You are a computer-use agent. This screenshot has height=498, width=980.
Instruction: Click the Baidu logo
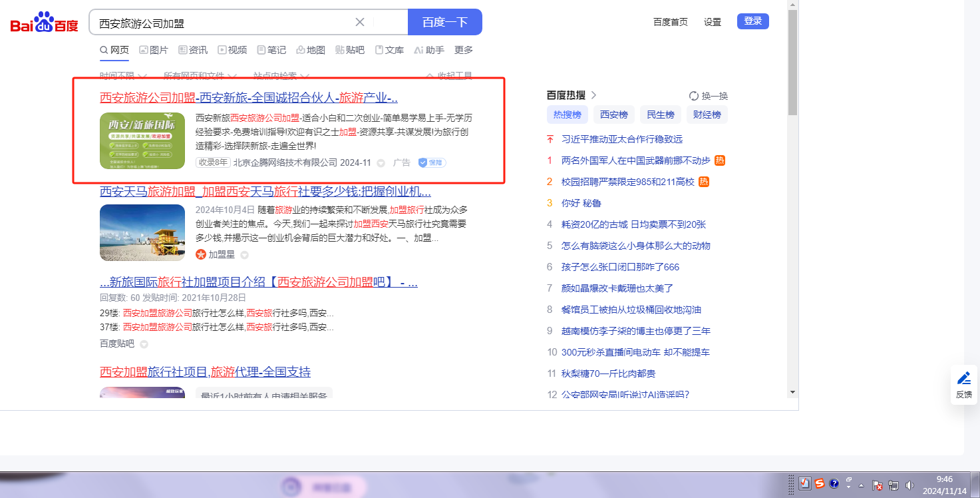(x=44, y=23)
